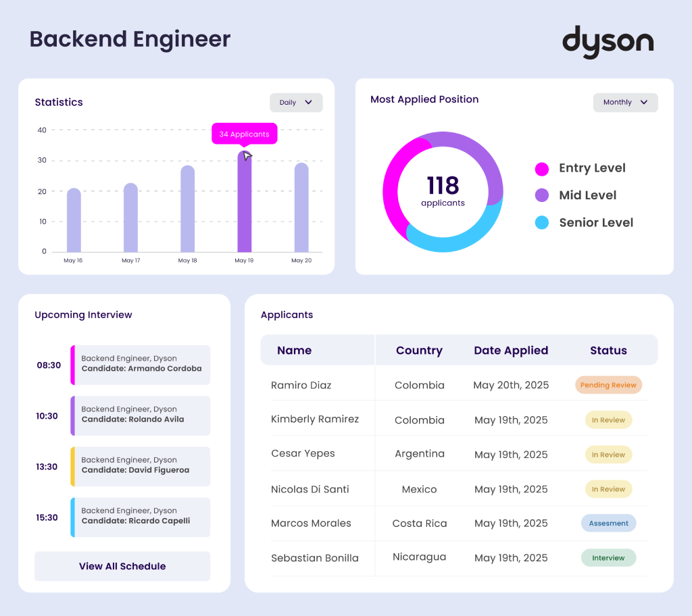Click the Interview status badge
The image size is (692, 616).
(x=608, y=558)
